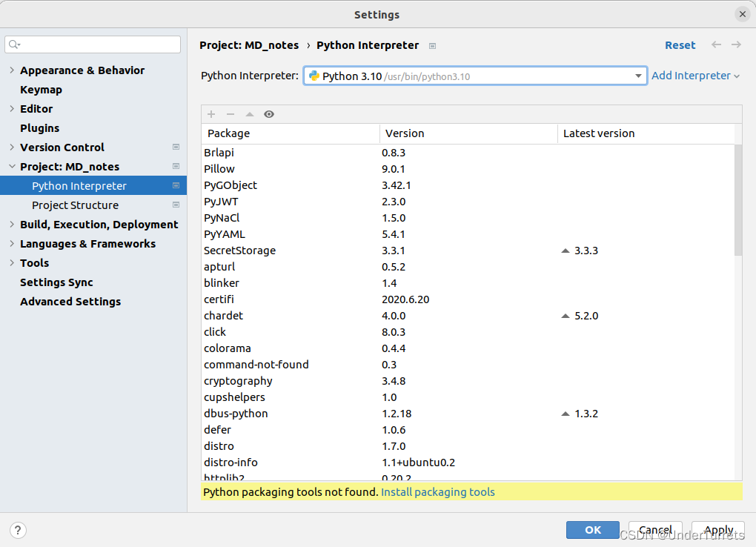Screen dimensions: 756x547
Task: Expand Appearance & Behavior section
Action: pyautogui.click(x=12, y=70)
